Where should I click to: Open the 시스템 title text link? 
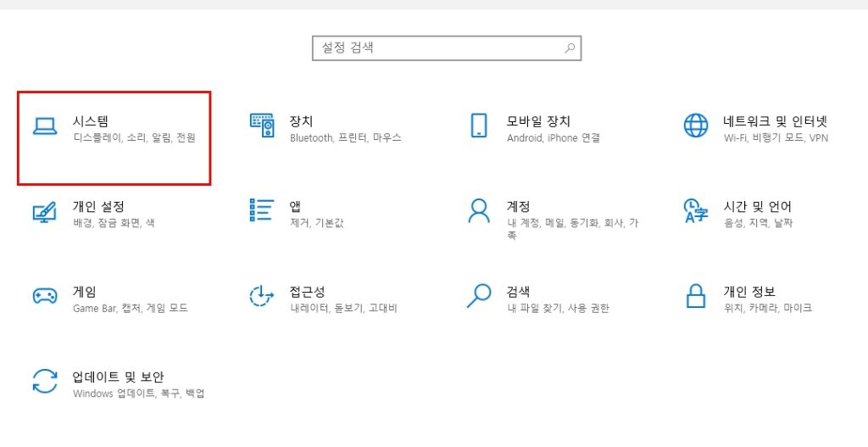(x=91, y=121)
